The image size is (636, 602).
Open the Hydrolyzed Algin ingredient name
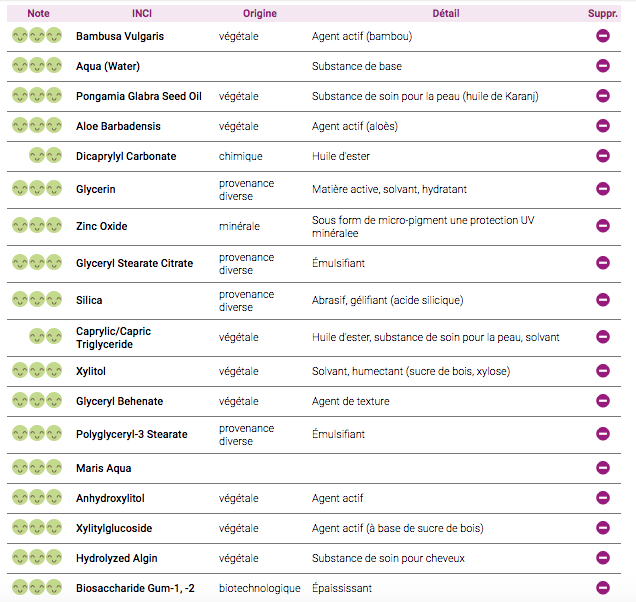(x=116, y=558)
